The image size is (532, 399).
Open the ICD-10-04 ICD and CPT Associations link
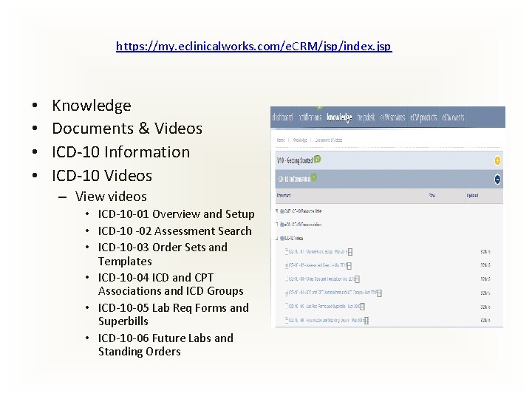[x=332, y=293]
